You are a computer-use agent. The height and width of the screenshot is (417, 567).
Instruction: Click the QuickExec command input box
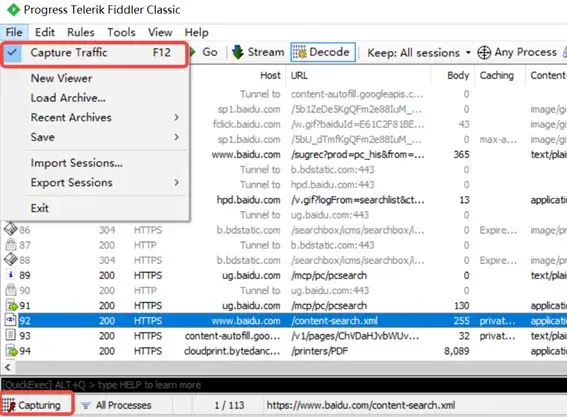pos(284,385)
